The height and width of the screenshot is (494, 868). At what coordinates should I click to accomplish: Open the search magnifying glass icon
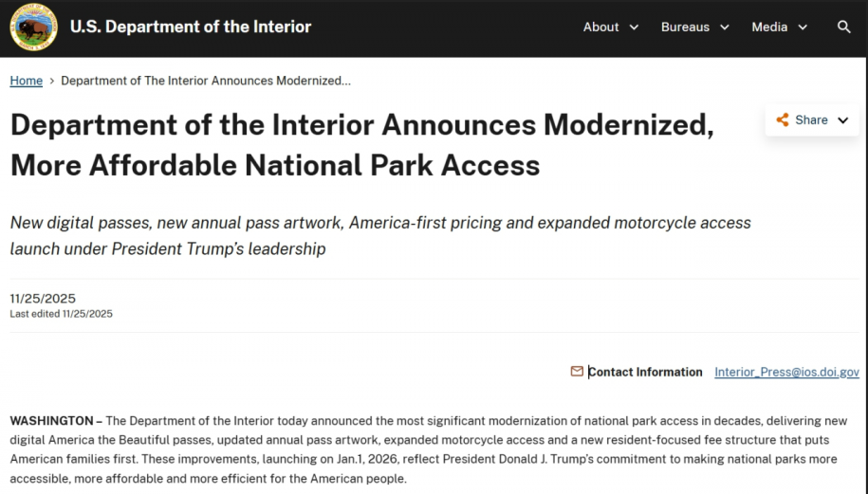pyautogui.click(x=843, y=27)
